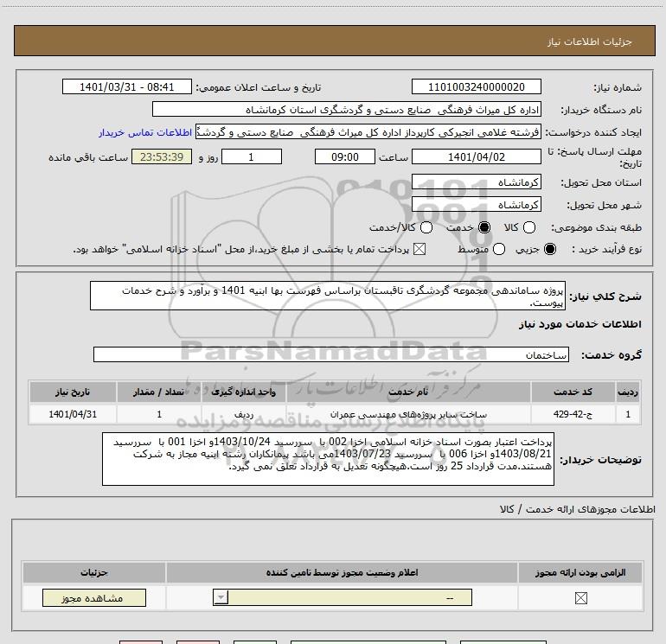
Task: Click the unit cell ردیف in the table row
Action: coord(243,414)
